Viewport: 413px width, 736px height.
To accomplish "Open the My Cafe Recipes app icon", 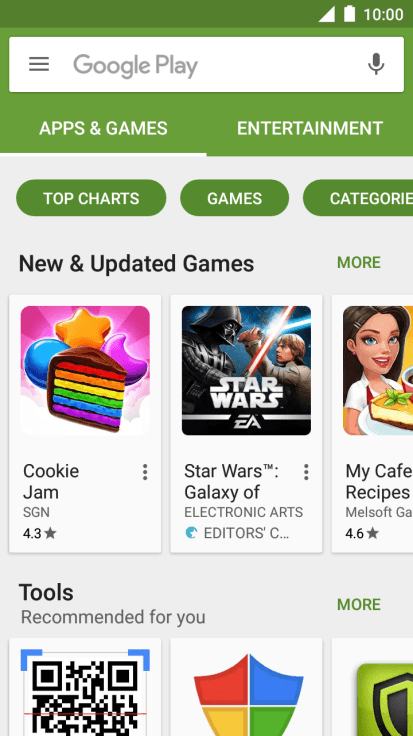I will click(x=378, y=370).
